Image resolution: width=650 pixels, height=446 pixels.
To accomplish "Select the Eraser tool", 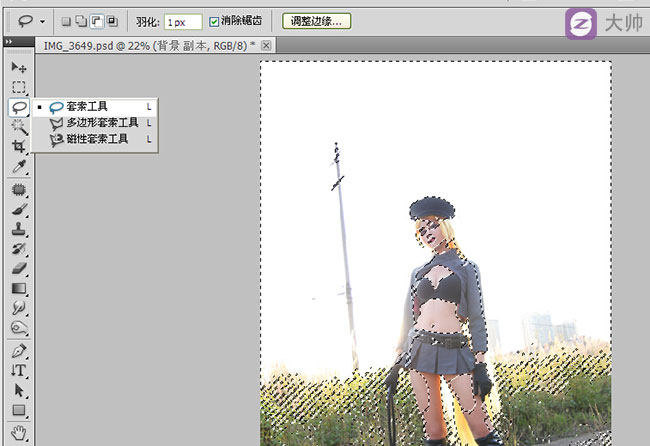I will pos(19,268).
